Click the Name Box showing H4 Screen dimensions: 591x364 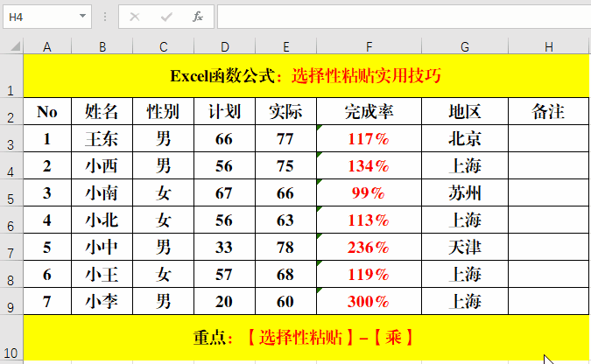(x=47, y=17)
